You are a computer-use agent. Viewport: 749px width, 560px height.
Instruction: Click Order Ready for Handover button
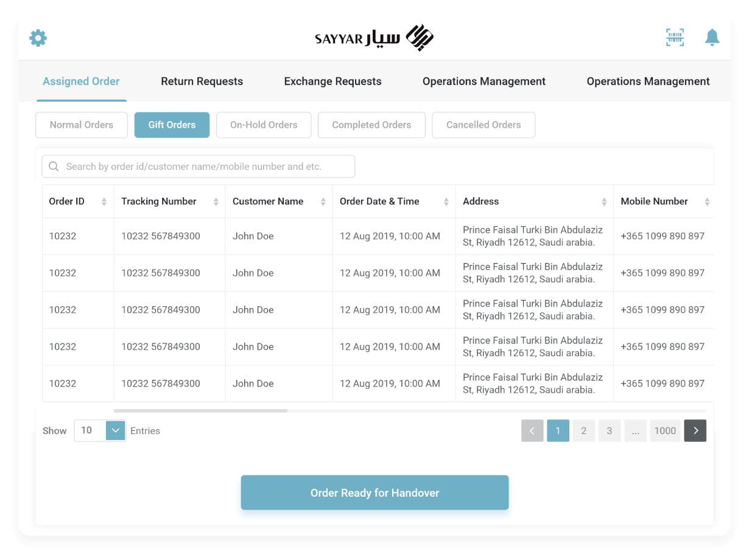pyautogui.click(x=374, y=492)
